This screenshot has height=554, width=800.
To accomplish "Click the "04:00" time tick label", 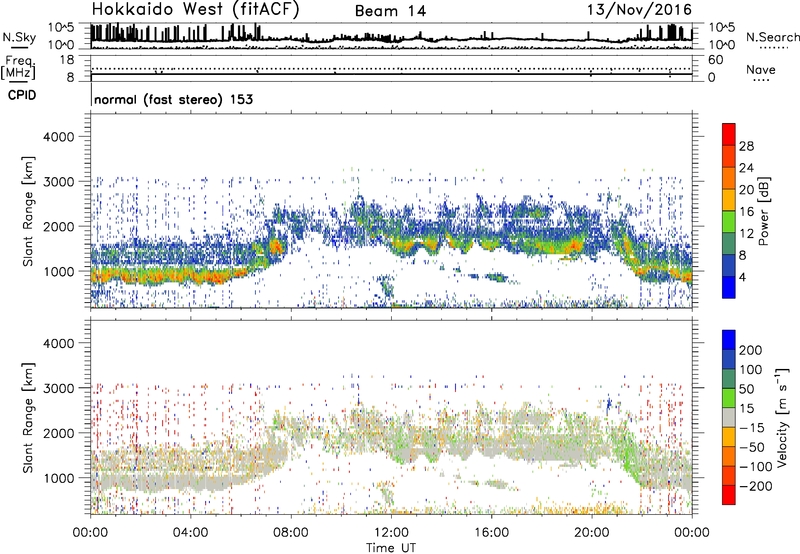I will pos(190,533).
